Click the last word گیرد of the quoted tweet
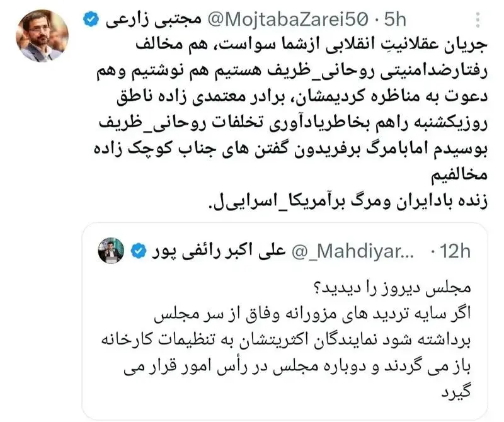Image resolution: width=504 pixels, height=422 pixels. 455,392
